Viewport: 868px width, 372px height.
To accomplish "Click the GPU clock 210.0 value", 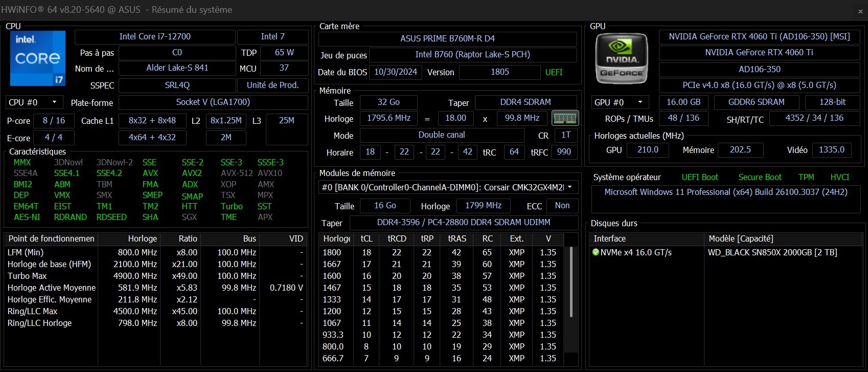I will 648,150.
